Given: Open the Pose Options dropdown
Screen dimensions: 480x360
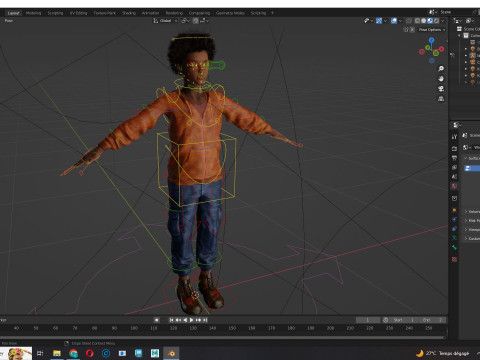Looking at the screenshot, I should click(x=432, y=30).
